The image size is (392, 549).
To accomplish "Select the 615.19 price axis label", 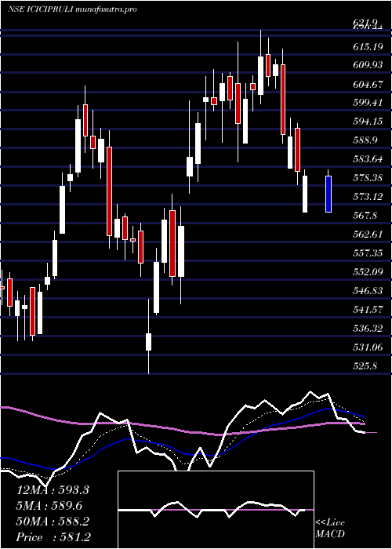I will point(368,46).
